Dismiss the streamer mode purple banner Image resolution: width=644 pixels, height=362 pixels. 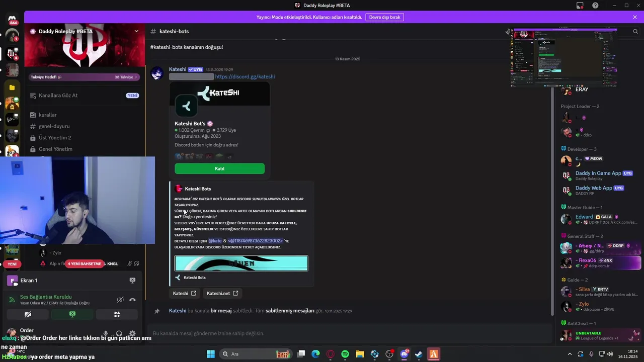pos(635,17)
